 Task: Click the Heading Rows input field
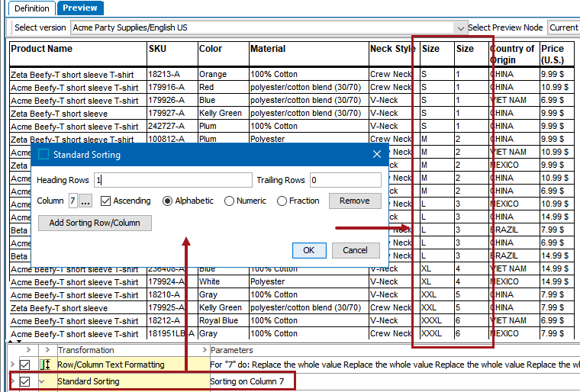pyautogui.click(x=172, y=180)
